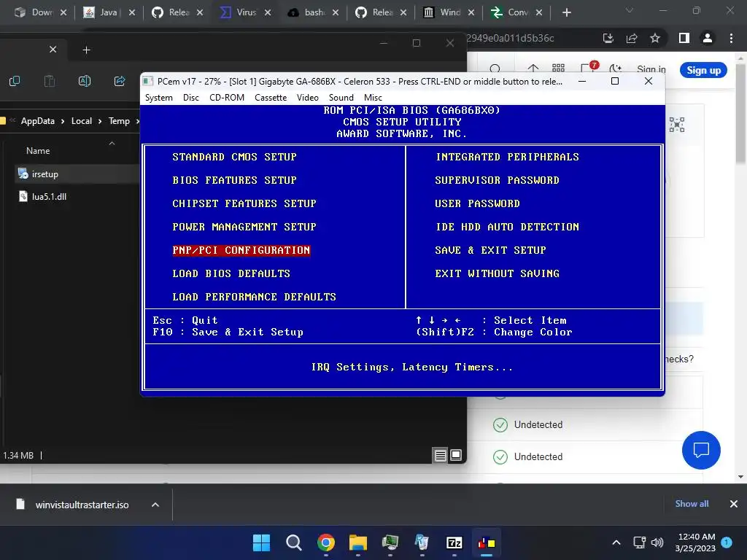Switch File Explorer to large icons view

point(456,456)
